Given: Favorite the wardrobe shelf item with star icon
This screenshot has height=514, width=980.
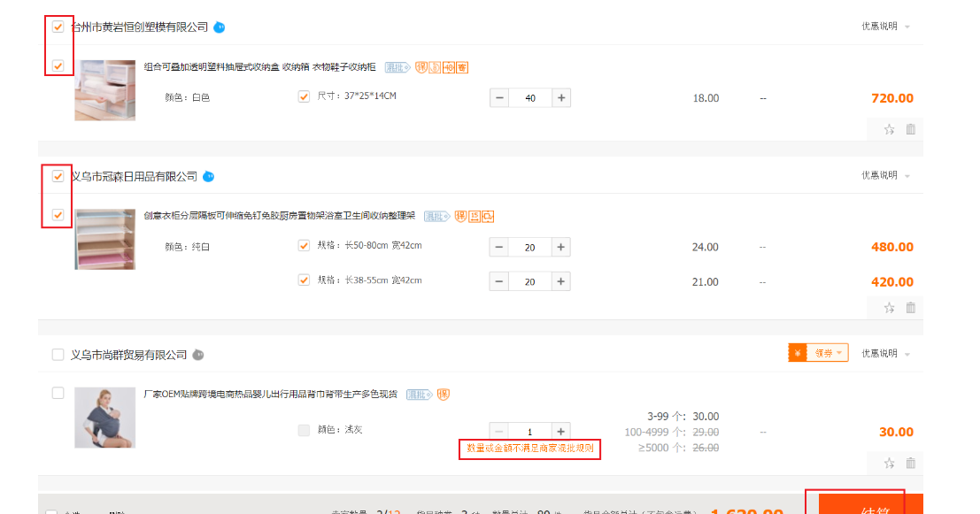Looking at the screenshot, I should pyautogui.click(x=889, y=308).
